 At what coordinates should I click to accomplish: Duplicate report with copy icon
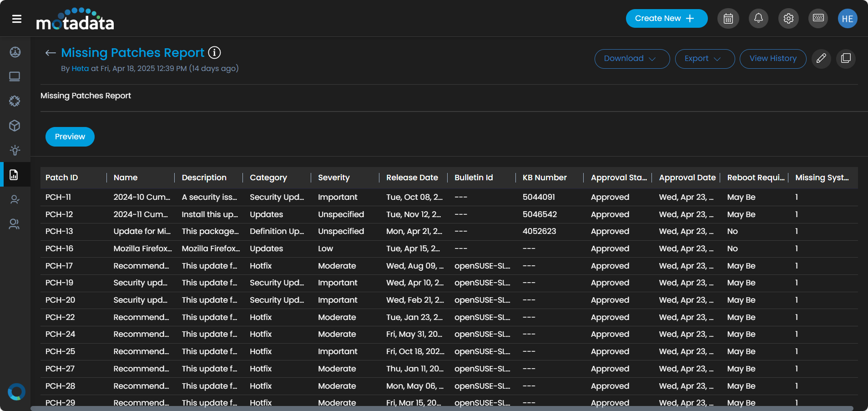(x=846, y=59)
